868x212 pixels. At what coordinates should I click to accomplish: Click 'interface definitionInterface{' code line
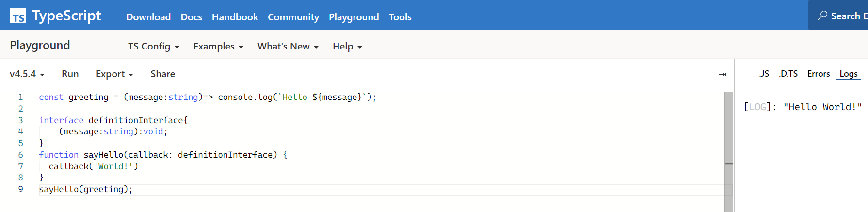tap(113, 120)
